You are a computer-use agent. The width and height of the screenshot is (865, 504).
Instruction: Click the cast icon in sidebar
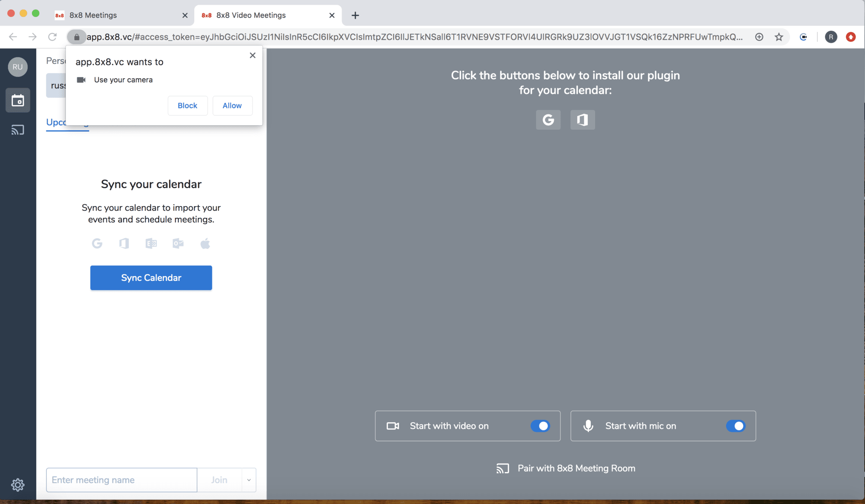pyautogui.click(x=18, y=130)
